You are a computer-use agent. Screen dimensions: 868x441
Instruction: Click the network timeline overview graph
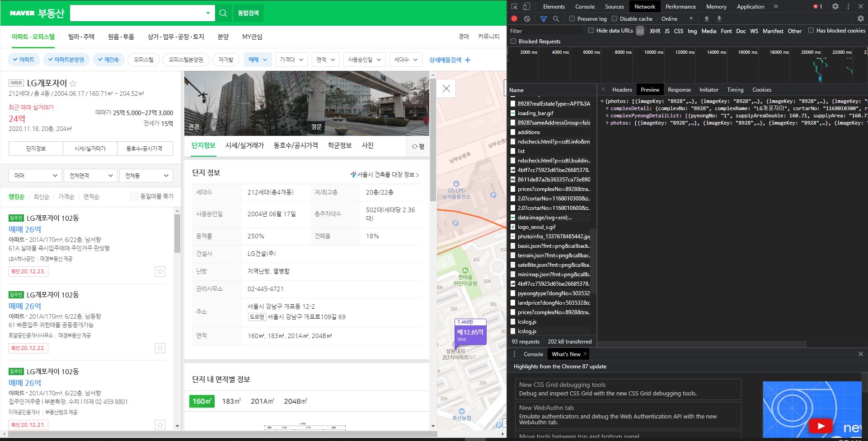click(687, 65)
